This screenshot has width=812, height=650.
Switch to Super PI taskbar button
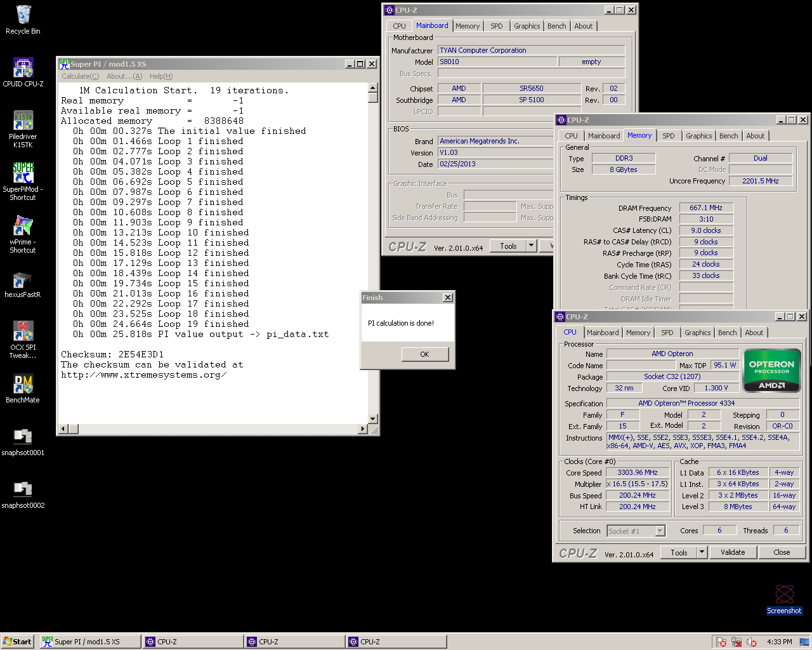[x=90, y=642]
